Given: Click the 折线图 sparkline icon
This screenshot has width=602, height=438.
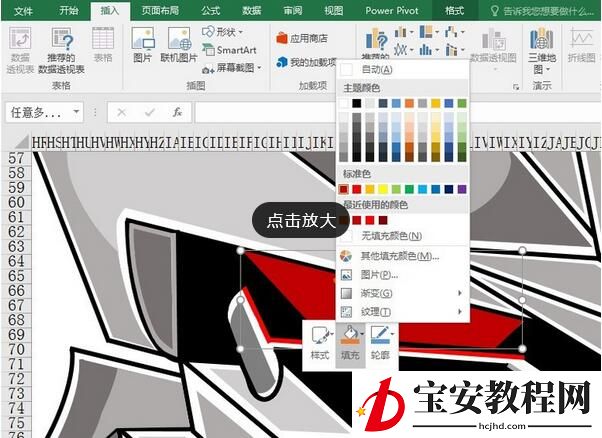Looking at the screenshot, I should 582,39.
